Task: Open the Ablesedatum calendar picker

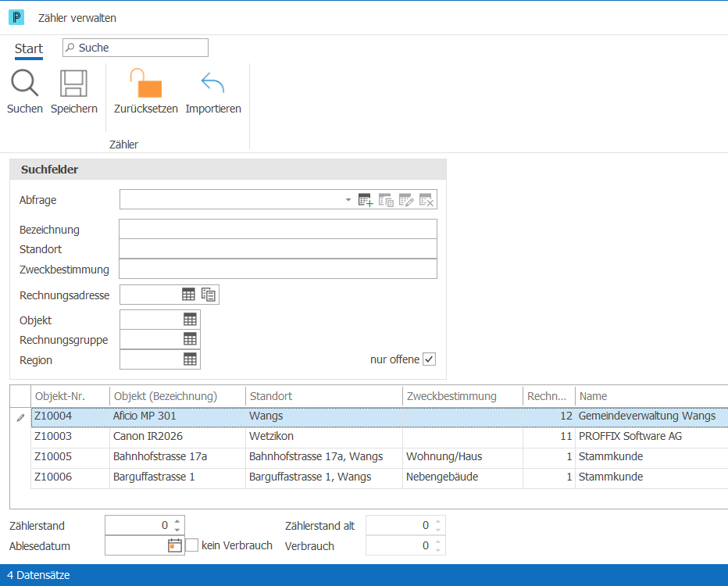Action: [x=174, y=545]
